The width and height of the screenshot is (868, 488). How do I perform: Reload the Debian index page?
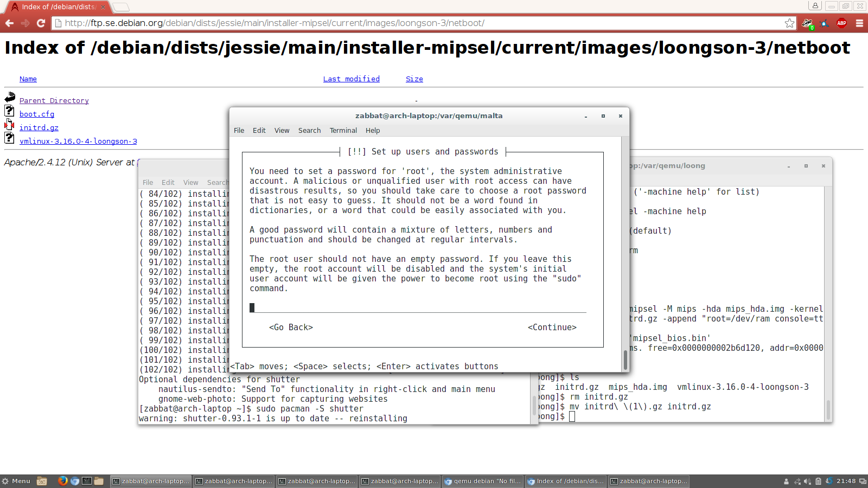point(41,23)
